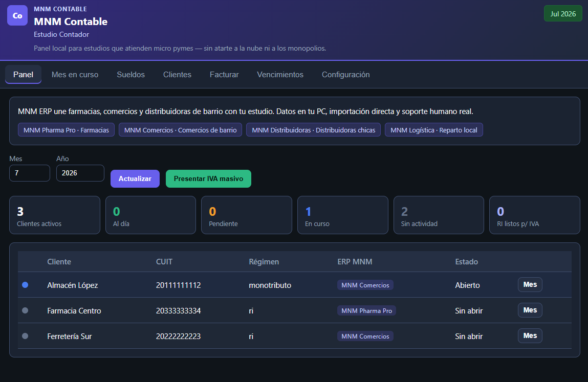Click MNM Logística · Reparto local chip
This screenshot has width=588, height=382.
(x=434, y=130)
